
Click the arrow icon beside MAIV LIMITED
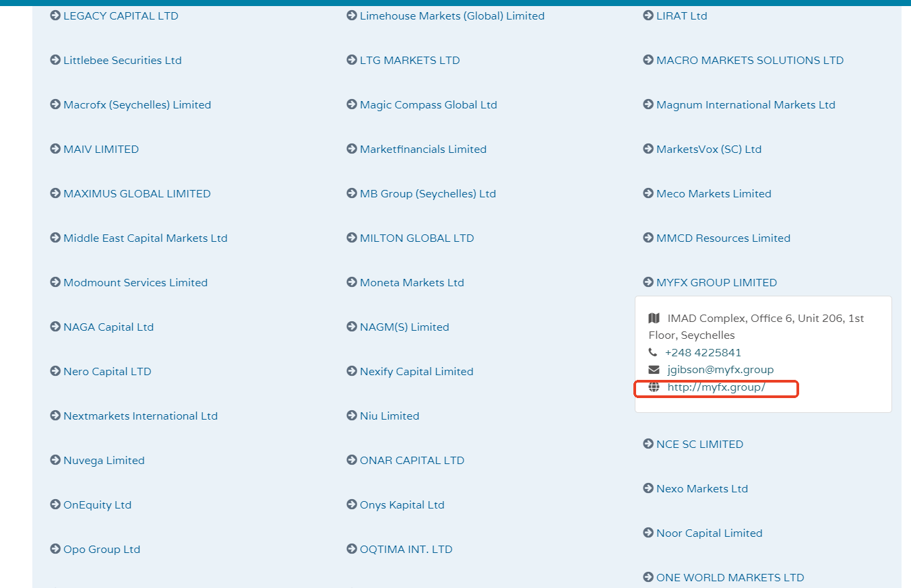[x=55, y=149]
